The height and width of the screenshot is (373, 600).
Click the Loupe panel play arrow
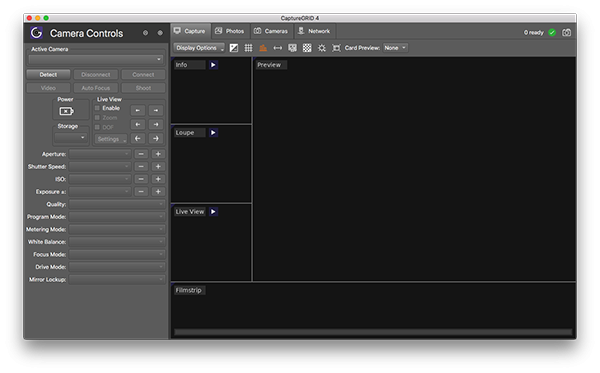tap(213, 133)
